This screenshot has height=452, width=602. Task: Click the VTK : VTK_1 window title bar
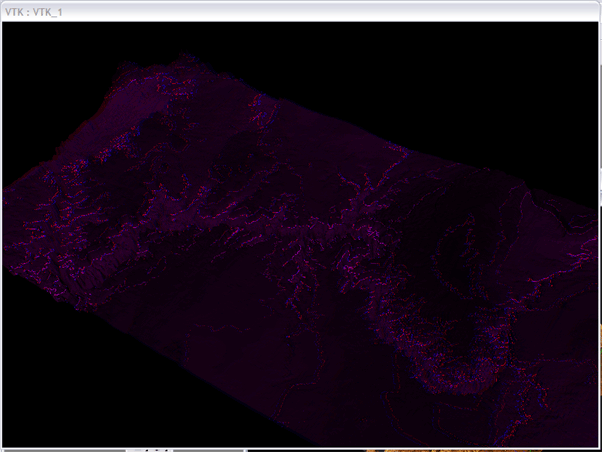tap(300, 12)
